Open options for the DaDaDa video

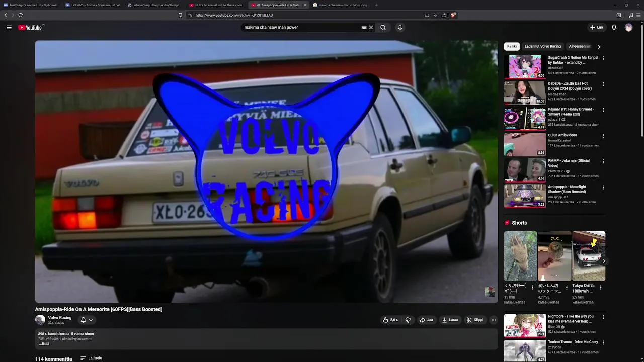pos(603,84)
